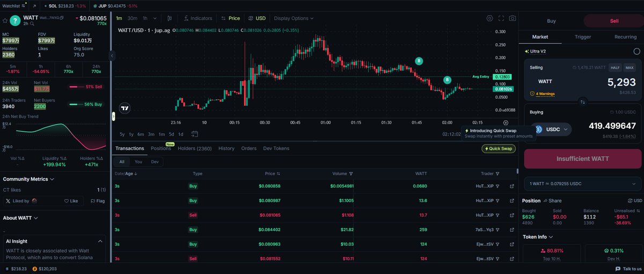Open external link for $0.0054981 trade
644x274 pixels.
[x=511, y=186]
